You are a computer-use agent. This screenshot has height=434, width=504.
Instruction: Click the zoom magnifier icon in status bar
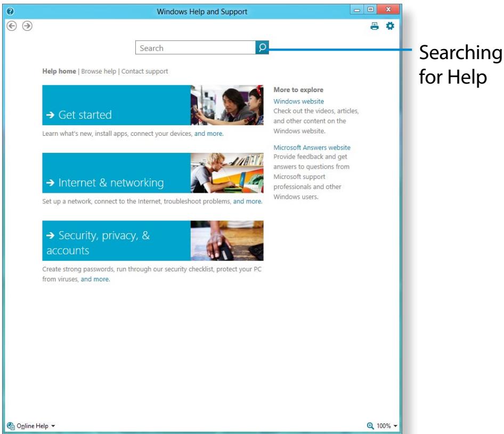tap(370, 425)
